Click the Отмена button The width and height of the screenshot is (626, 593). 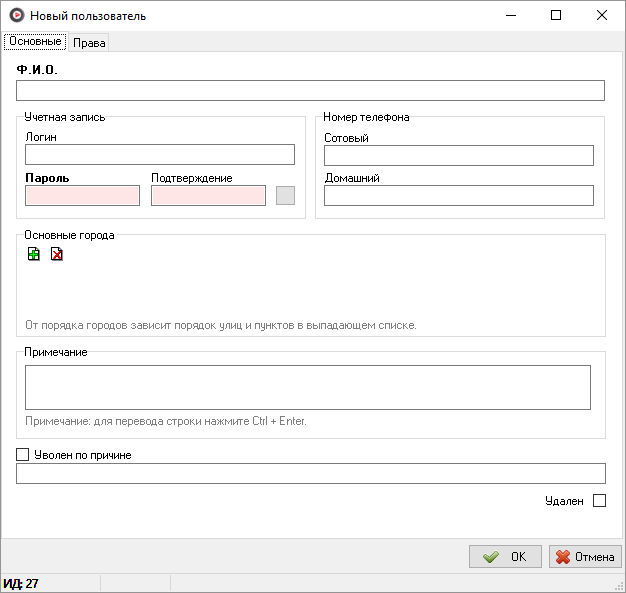[585, 557]
